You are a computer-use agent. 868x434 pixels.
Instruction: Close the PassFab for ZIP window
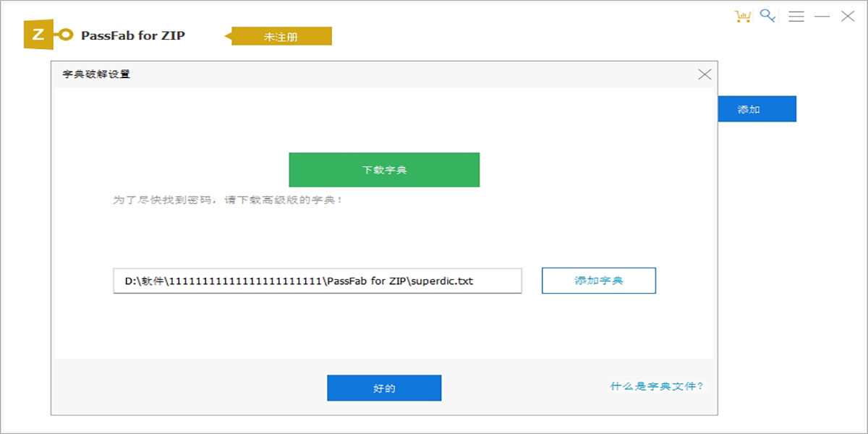pyautogui.click(x=848, y=16)
